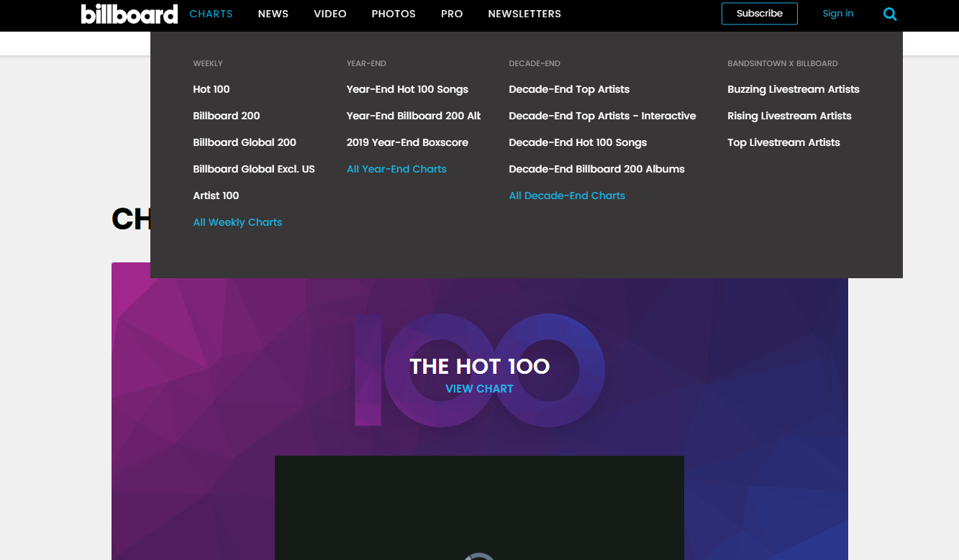This screenshot has height=560, width=959.
Task: Open Year-End Hot 100 Songs
Action: click(x=407, y=89)
